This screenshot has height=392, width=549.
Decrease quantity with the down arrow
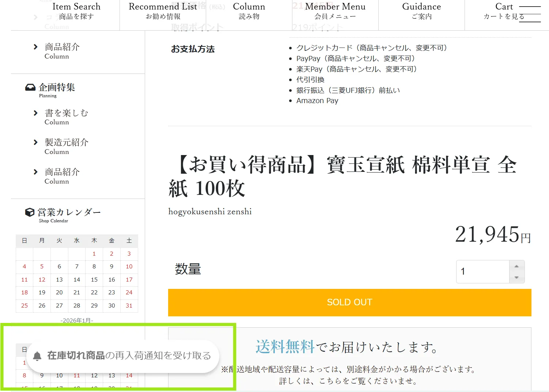pos(516,278)
